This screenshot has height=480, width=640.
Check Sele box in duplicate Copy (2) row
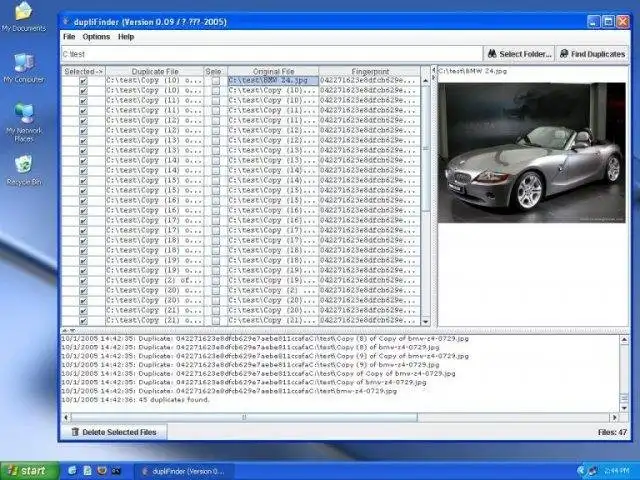216,281
